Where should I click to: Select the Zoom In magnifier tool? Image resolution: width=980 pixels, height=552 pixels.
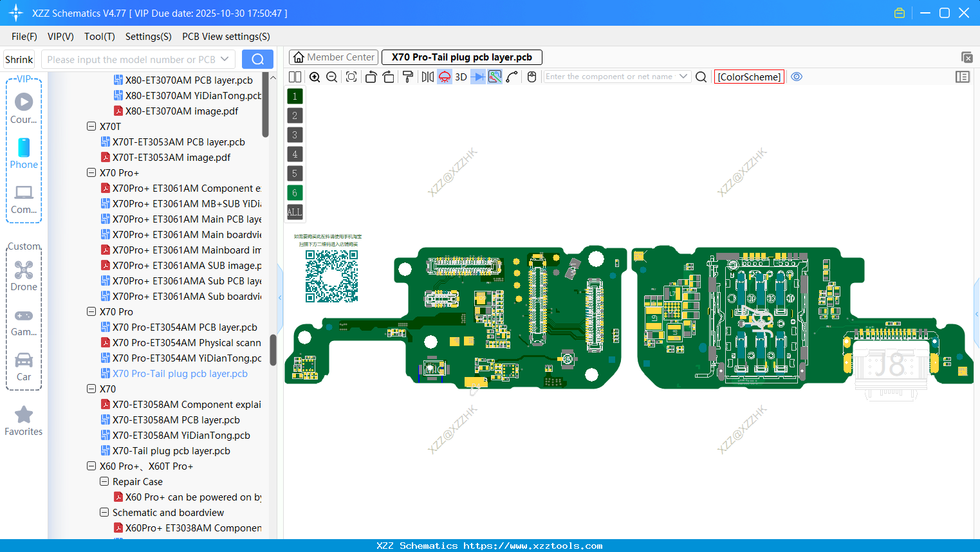[315, 77]
